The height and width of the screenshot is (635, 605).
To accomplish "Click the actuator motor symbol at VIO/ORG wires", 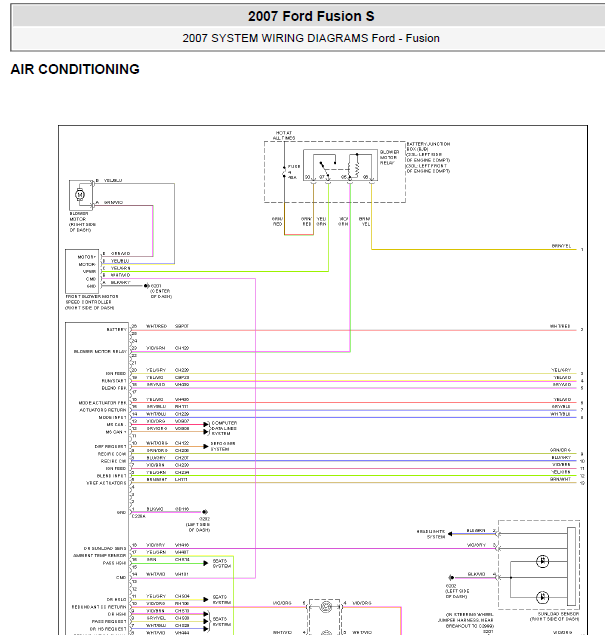I will [326, 607].
